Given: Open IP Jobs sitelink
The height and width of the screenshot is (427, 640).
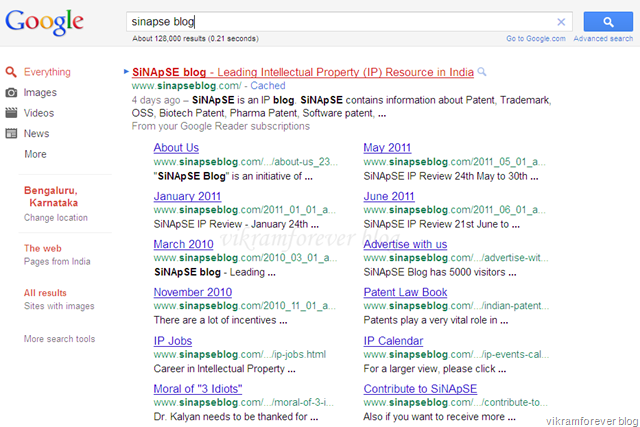Looking at the screenshot, I should click(173, 341).
